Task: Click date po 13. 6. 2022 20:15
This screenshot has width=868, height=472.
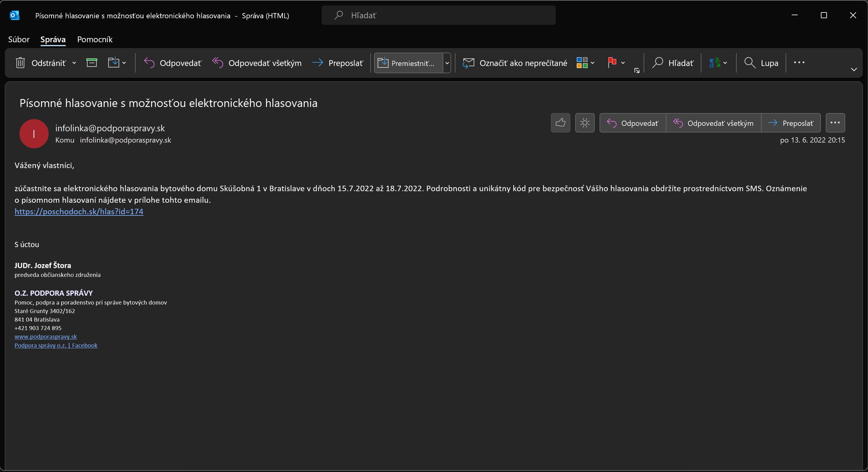Action: pos(812,140)
